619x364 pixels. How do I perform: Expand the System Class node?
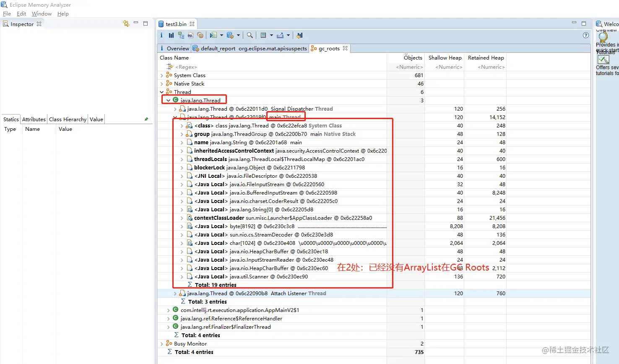tap(162, 75)
